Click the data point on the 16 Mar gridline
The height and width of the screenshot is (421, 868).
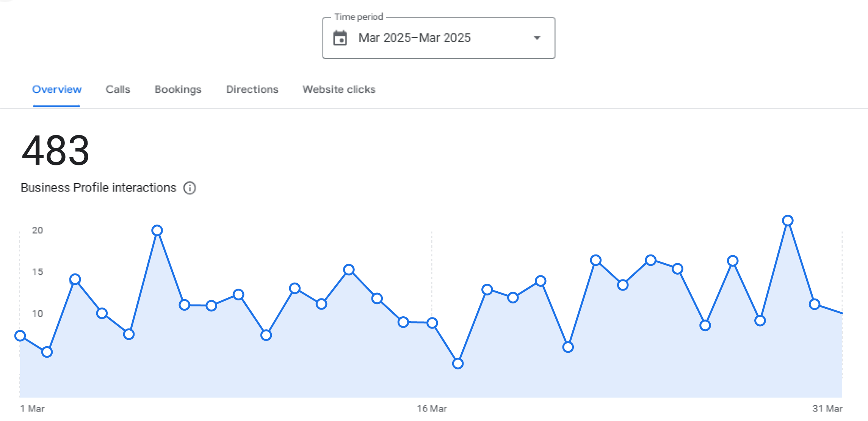coord(432,323)
